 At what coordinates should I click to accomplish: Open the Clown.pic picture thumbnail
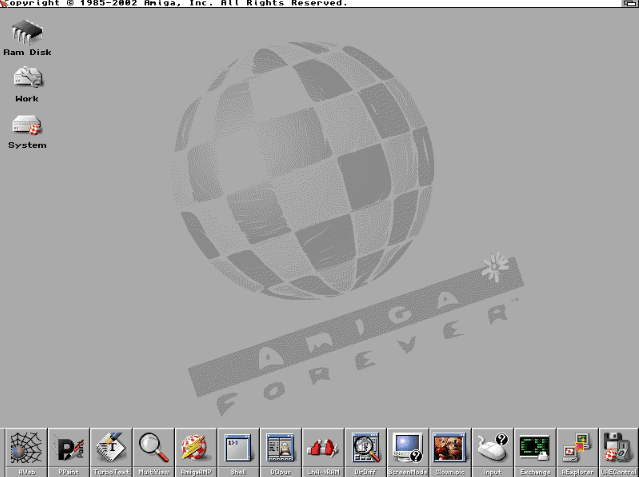coord(450,452)
